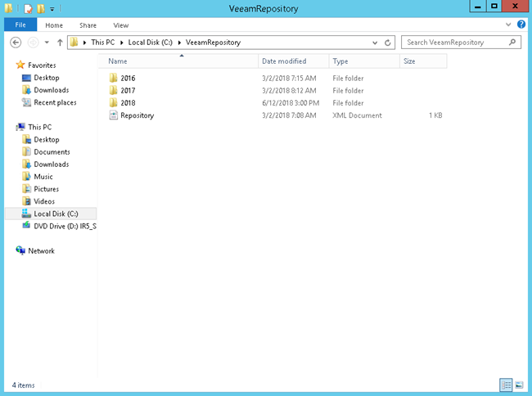Click the XML Document type cell
Screen dimensions: 532x396
point(357,115)
